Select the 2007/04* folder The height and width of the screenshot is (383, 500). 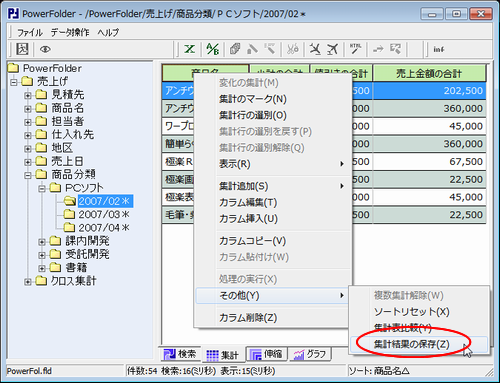tap(104, 228)
